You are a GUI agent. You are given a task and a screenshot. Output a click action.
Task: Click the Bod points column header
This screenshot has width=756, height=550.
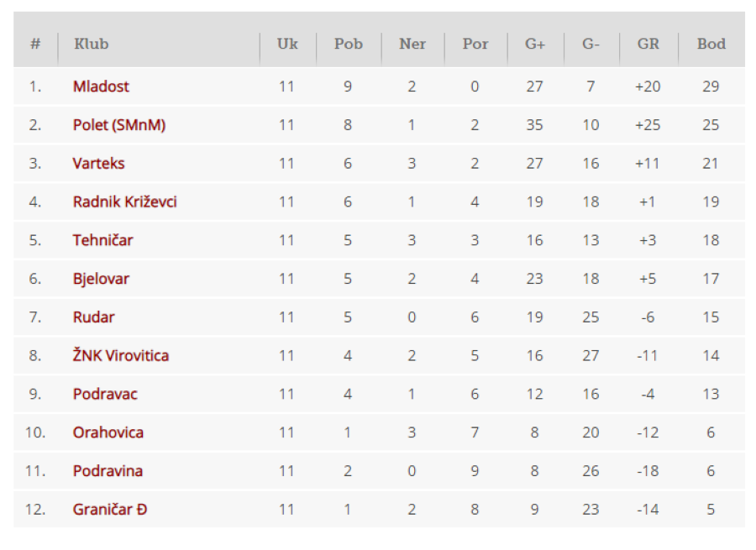(711, 44)
